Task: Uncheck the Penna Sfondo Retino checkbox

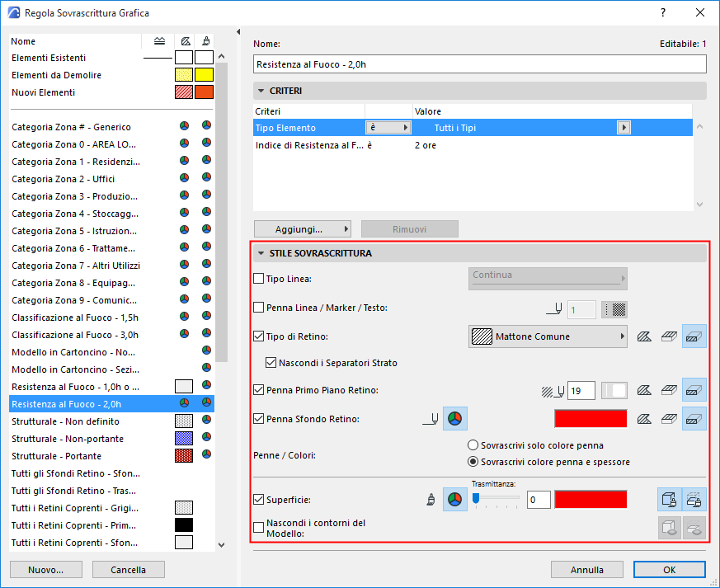Action: pos(258,419)
